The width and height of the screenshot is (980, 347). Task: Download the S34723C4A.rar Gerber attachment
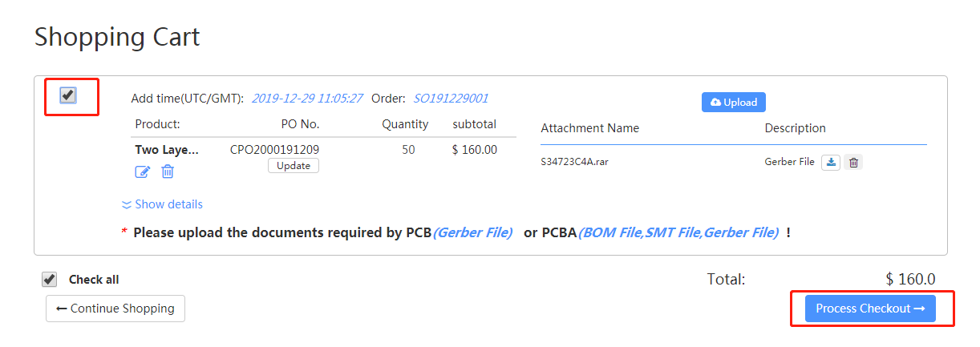[x=832, y=163]
